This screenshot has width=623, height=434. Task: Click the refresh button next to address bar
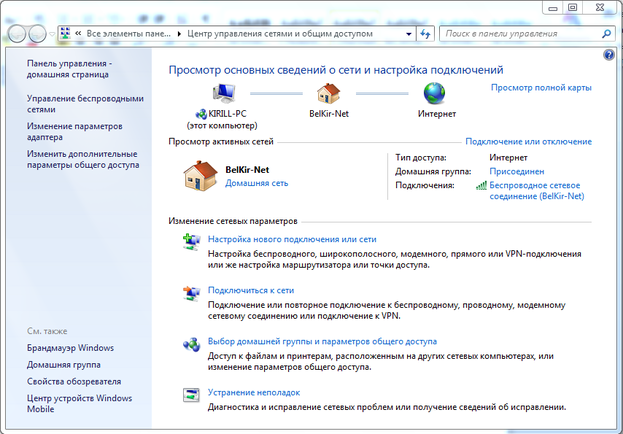pyautogui.click(x=425, y=34)
